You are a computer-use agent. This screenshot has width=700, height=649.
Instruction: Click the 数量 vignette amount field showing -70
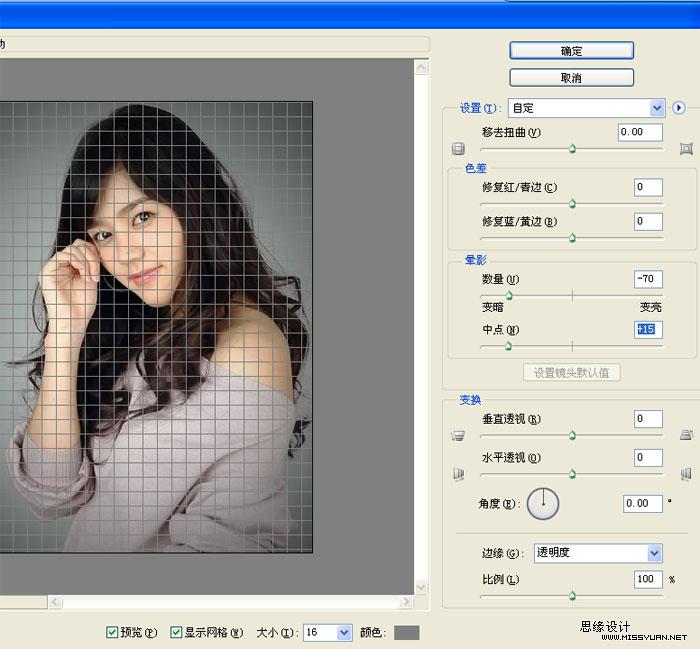click(648, 279)
